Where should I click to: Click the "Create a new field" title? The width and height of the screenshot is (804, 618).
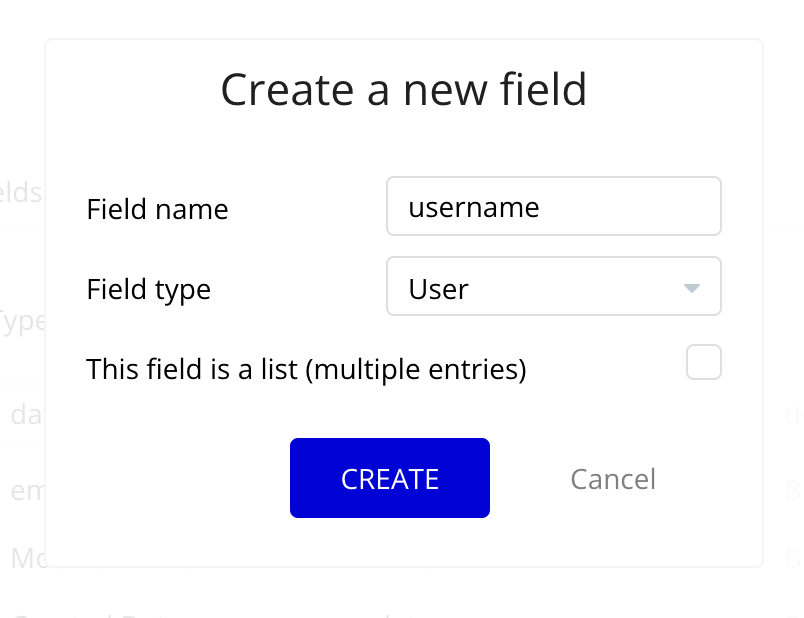tap(403, 90)
